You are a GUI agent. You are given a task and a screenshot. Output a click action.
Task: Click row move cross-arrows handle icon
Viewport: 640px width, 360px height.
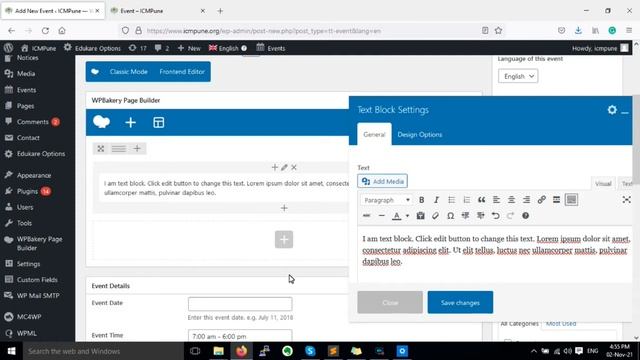click(x=101, y=149)
